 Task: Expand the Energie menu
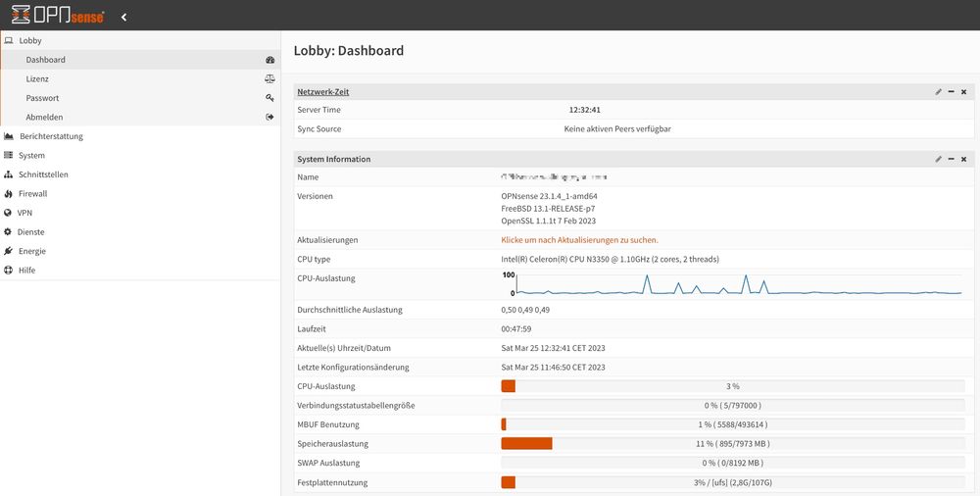140,251
